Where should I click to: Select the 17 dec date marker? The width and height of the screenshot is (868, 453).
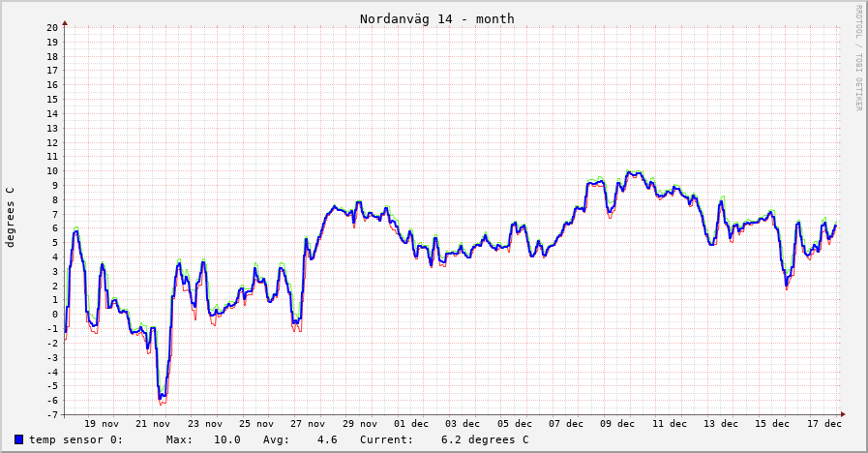coord(824,423)
